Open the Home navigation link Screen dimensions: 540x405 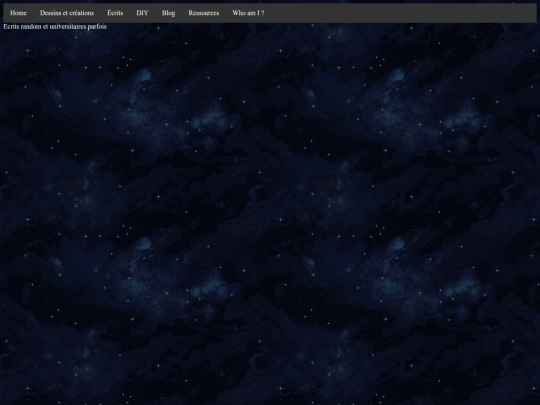coord(18,13)
